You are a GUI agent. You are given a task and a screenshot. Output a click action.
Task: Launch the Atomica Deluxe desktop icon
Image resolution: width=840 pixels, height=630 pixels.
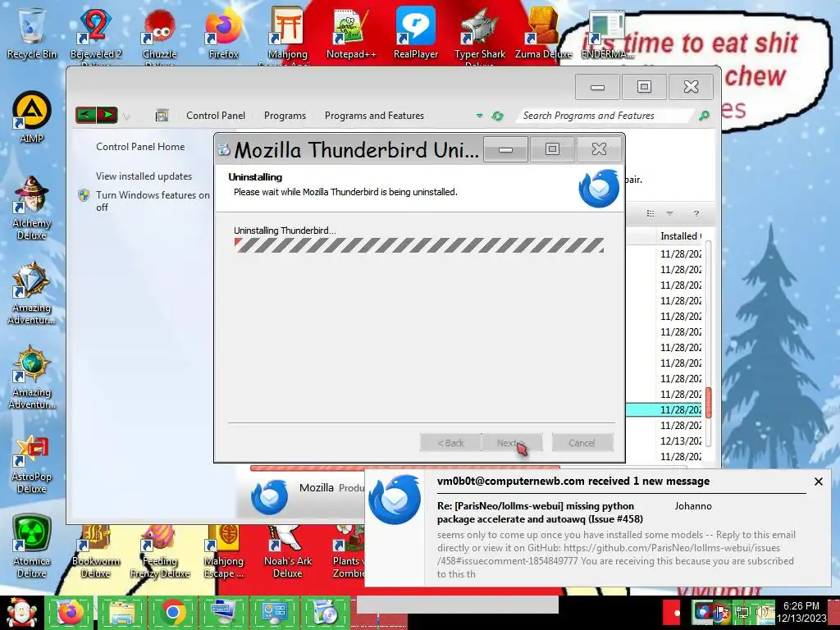click(32, 546)
